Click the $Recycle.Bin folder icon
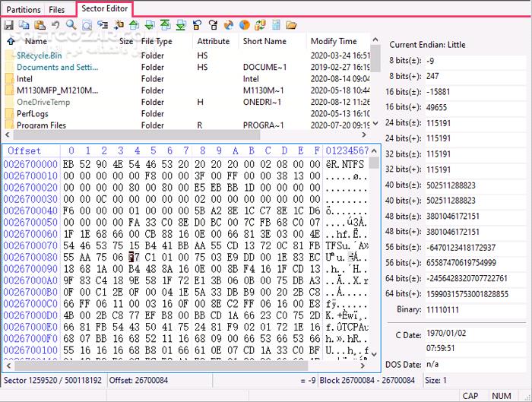 (x=9, y=55)
